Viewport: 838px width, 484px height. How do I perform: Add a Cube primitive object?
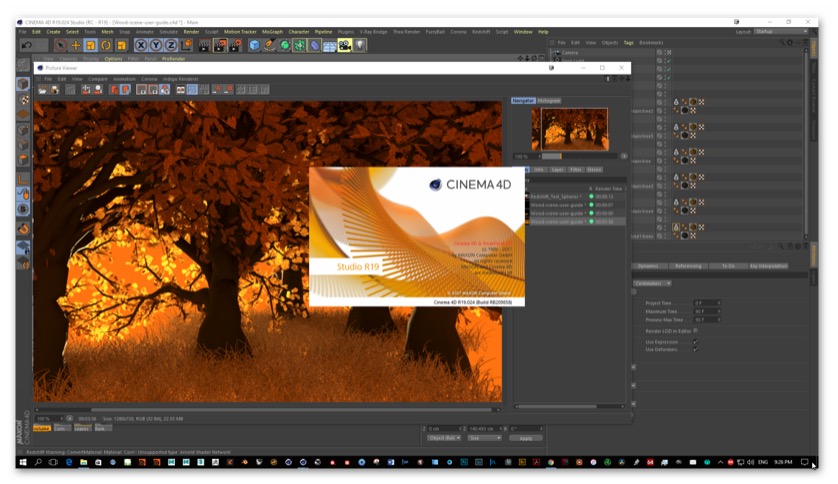pos(254,45)
